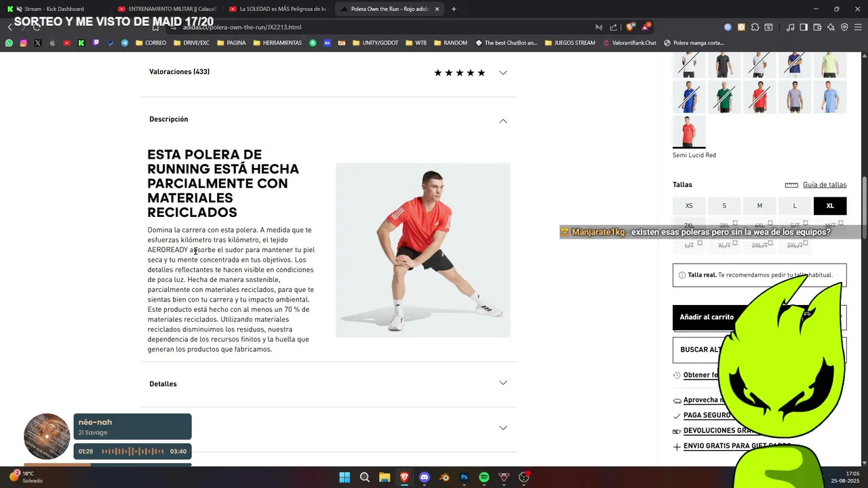Image resolution: width=868 pixels, height=488 pixels.
Task: Open Polera manga corta bookmark
Action: click(x=694, y=43)
